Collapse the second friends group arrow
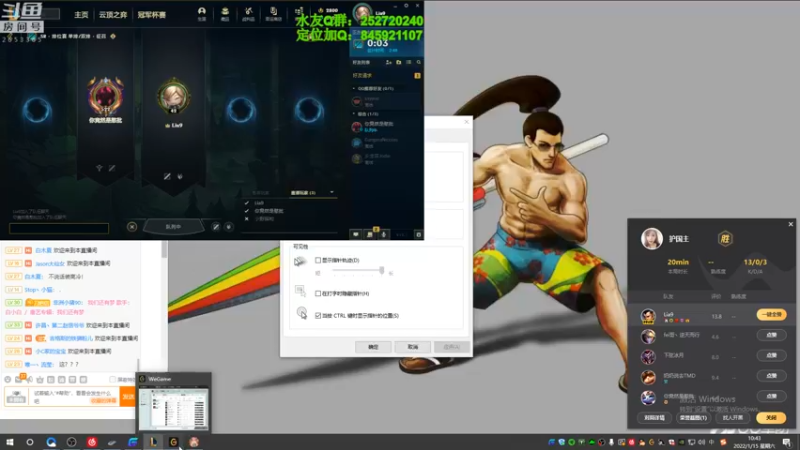 coord(354,114)
